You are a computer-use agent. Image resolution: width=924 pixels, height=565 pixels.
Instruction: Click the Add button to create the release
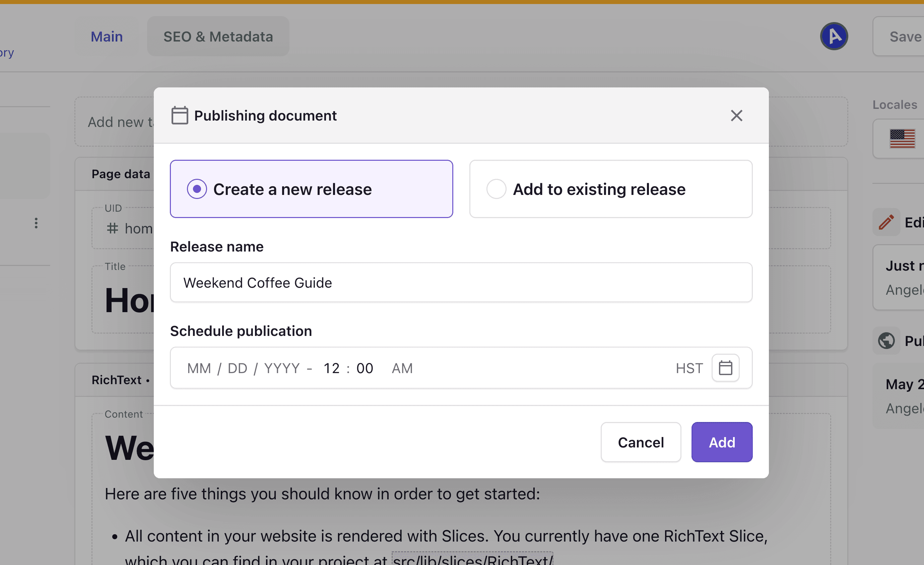pyautogui.click(x=722, y=442)
